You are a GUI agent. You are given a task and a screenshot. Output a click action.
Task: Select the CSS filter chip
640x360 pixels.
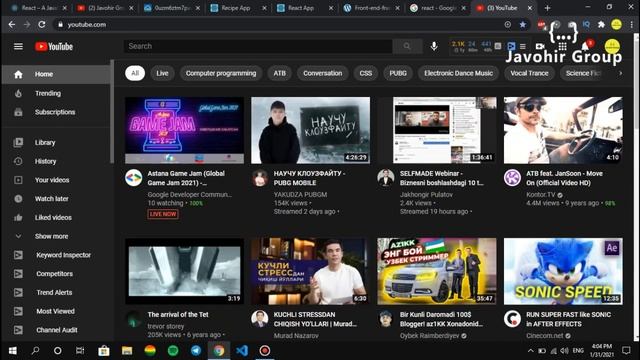366,73
